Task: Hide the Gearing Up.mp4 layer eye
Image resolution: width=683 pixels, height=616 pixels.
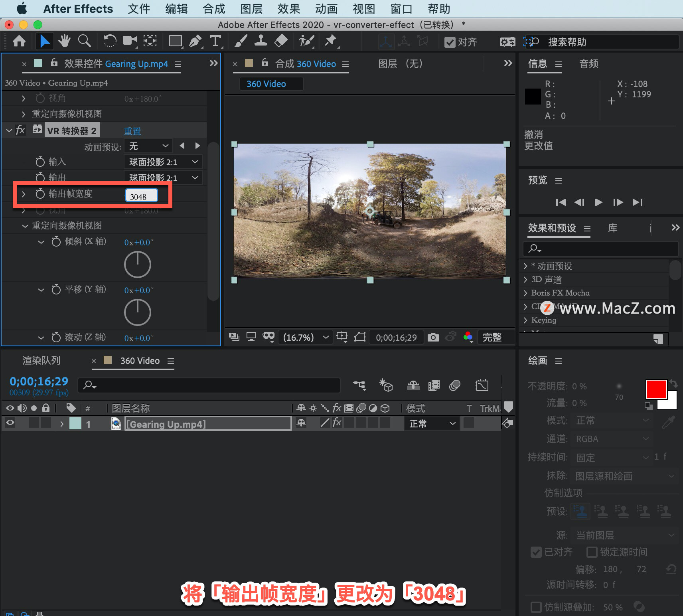Action: click(10, 423)
